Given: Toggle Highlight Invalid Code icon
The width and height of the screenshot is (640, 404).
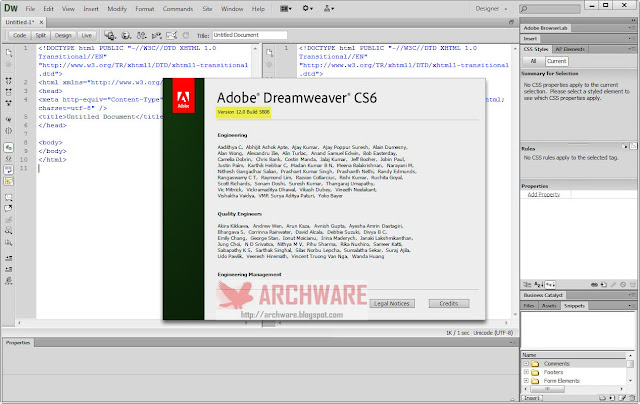Looking at the screenshot, I should pos(9,158).
